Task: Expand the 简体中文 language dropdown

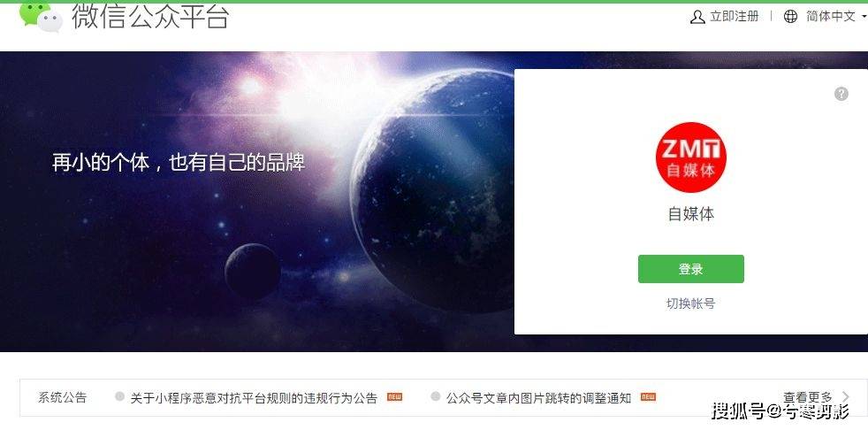Action: click(x=830, y=17)
